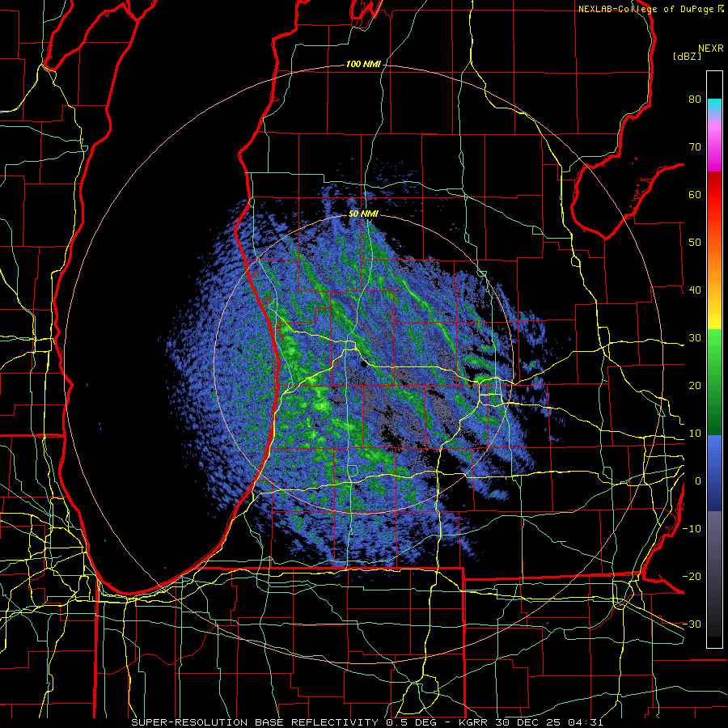Click the 70 value on the dBZ scale
The width and height of the screenshot is (728, 728).
[x=695, y=146]
